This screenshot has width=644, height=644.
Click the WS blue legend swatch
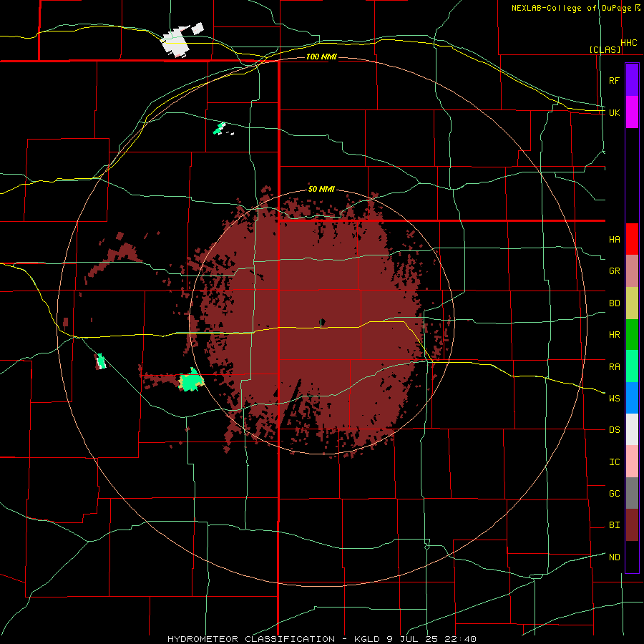pos(632,398)
